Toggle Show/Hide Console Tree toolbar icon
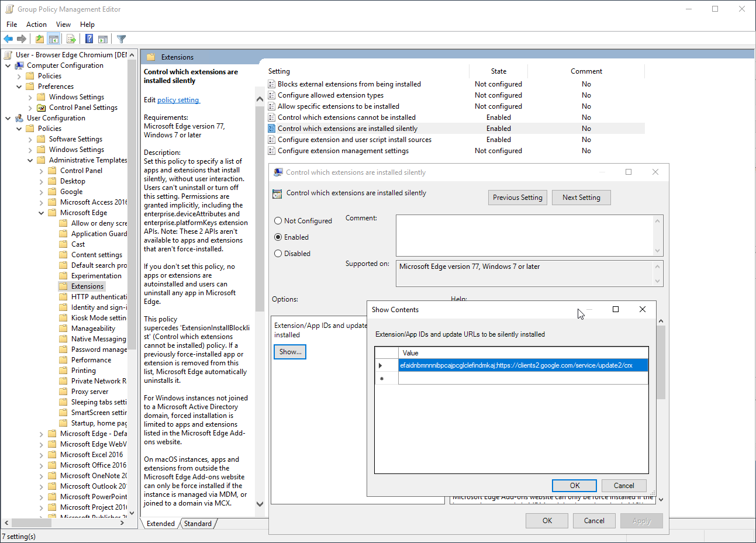The width and height of the screenshot is (756, 543). click(x=54, y=39)
